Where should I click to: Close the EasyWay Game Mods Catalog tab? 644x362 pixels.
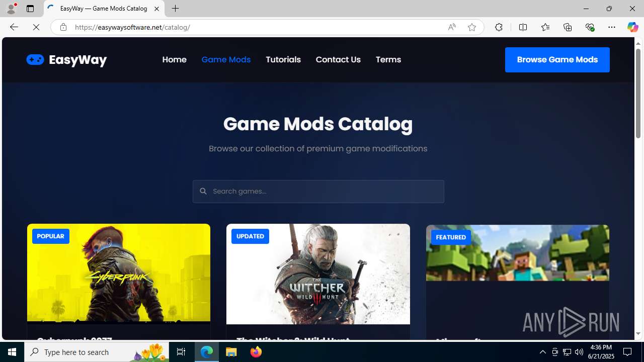click(156, 9)
